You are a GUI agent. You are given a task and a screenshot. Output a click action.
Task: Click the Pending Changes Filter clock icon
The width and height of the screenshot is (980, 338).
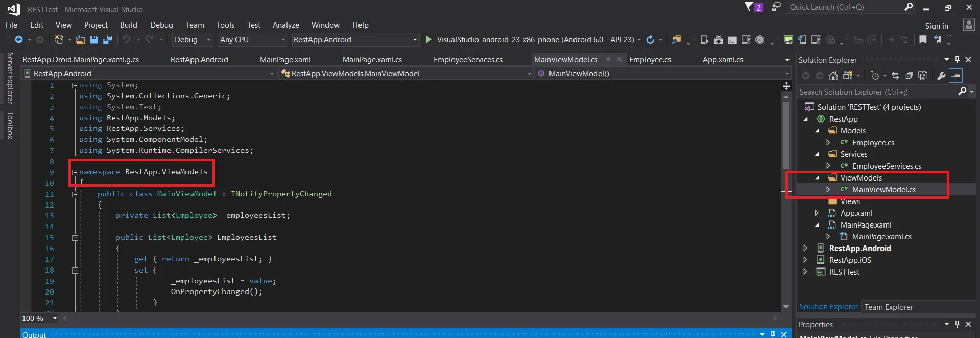point(875,76)
